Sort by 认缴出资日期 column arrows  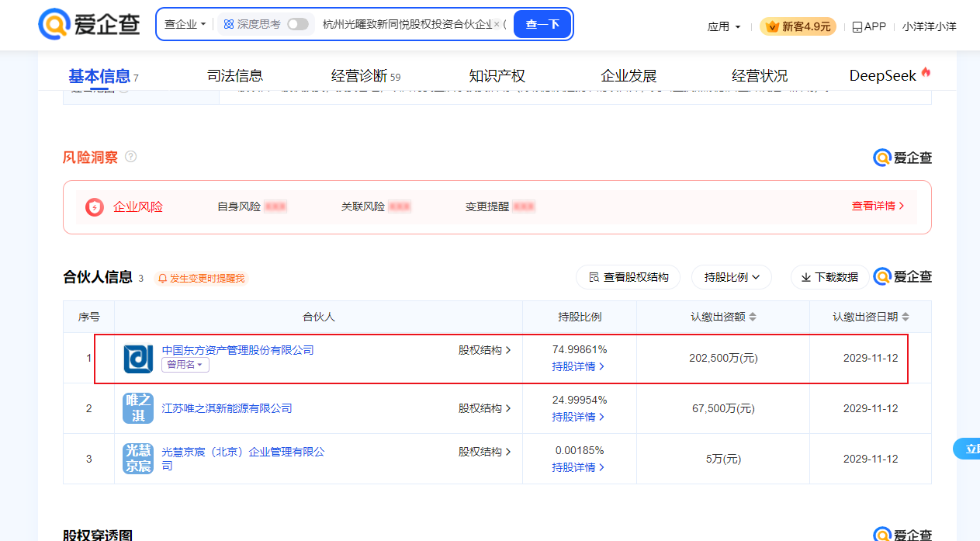906,317
